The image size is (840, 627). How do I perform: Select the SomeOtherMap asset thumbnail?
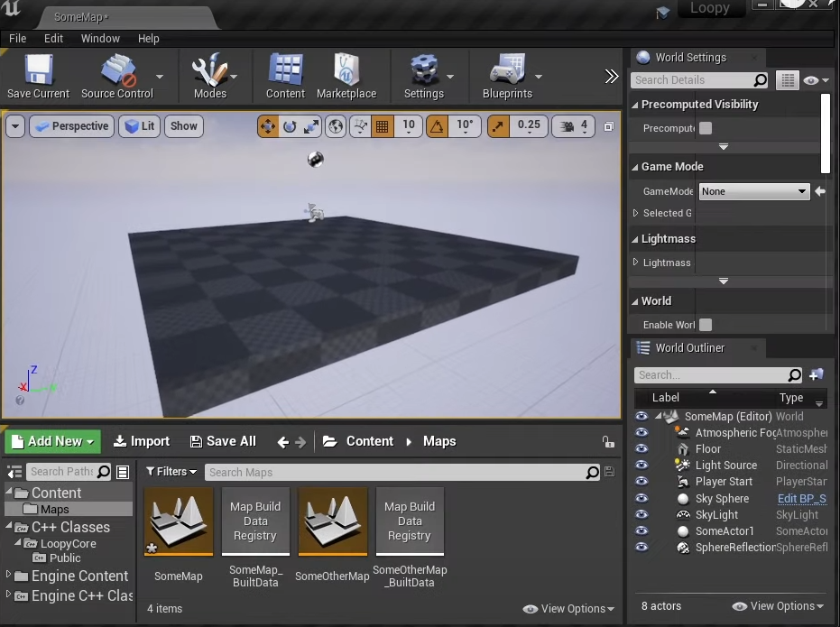click(332, 521)
